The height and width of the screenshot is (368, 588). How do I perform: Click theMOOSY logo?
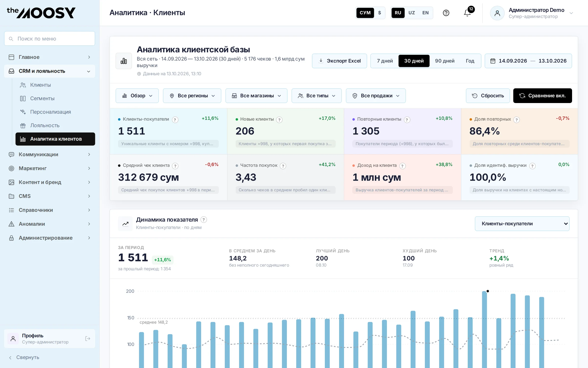point(41,13)
